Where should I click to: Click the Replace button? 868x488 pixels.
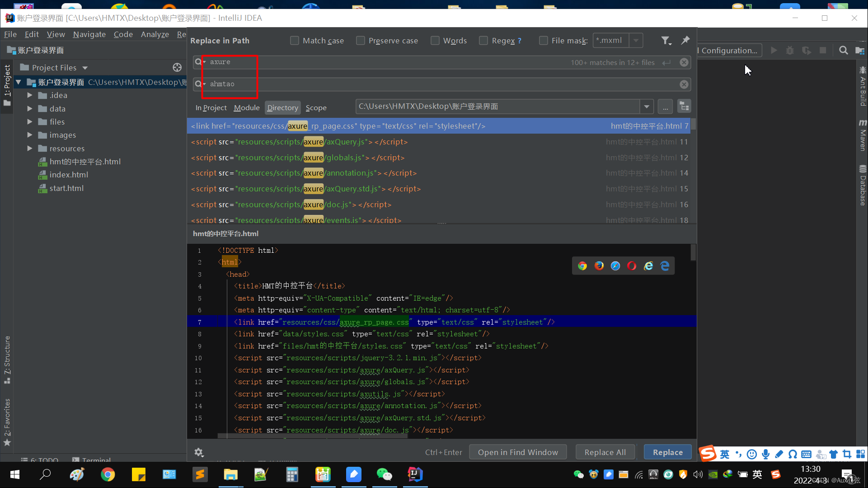(x=668, y=452)
